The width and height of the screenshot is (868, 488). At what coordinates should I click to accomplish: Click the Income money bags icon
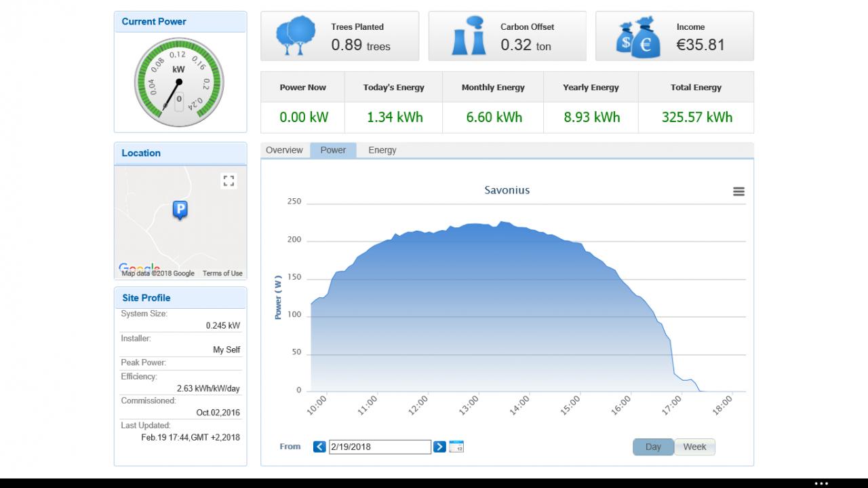pyautogui.click(x=637, y=39)
